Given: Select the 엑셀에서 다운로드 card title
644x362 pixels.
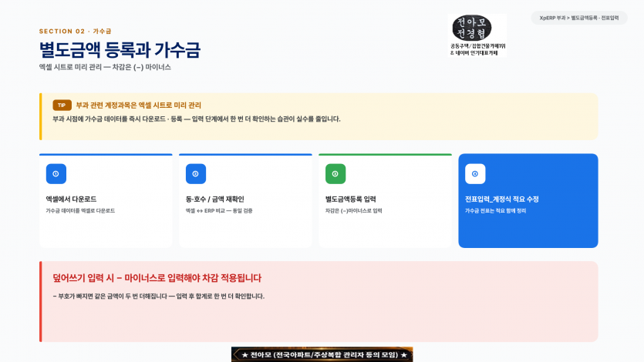Looking at the screenshot, I should tap(71, 199).
